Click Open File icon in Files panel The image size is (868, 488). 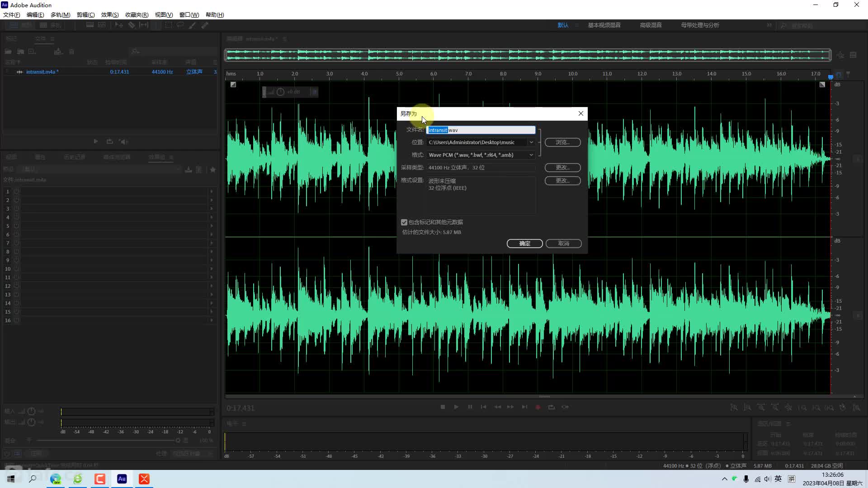pos(8,52)
